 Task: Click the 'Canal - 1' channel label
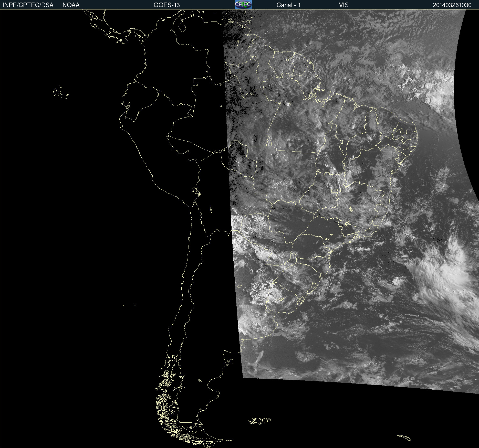pos(289,5)
